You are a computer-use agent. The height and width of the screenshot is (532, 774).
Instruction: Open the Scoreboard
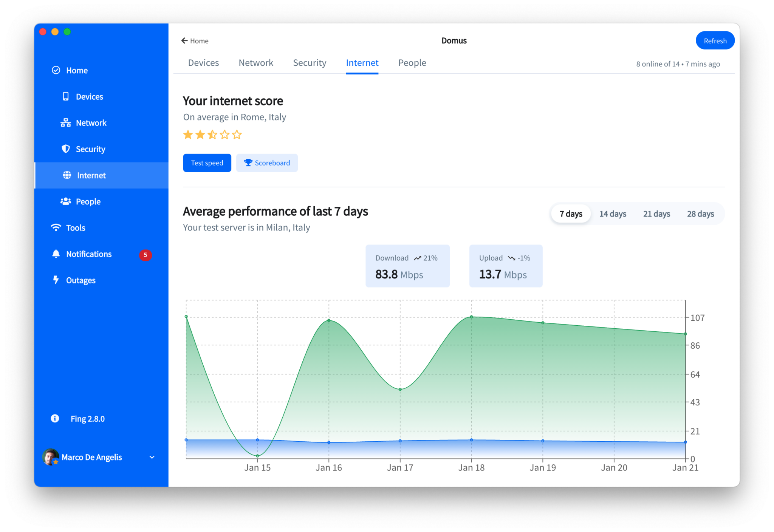coord(267,163)
